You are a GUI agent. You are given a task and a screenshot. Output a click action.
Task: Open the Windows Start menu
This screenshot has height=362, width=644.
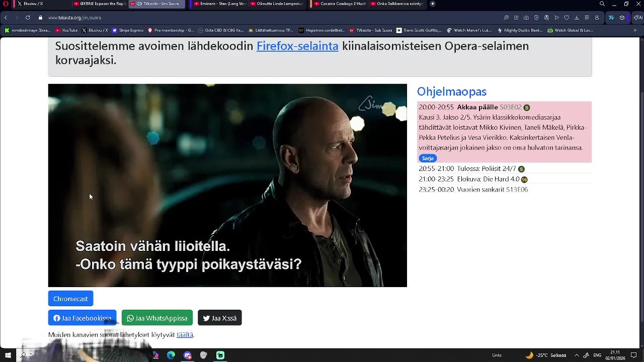(8, 355)
